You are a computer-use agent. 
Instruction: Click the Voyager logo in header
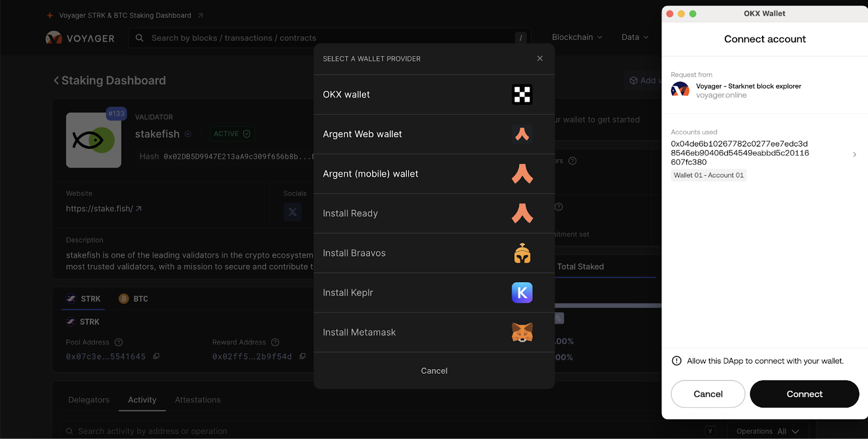80,38
